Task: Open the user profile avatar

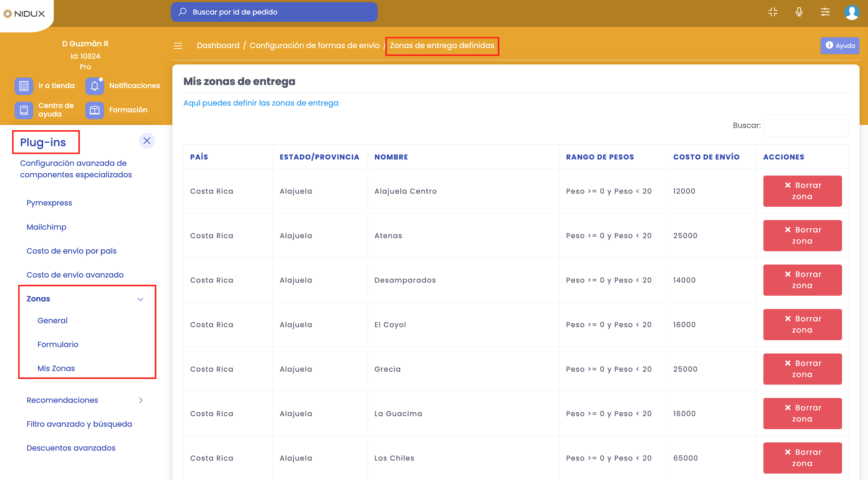Action: (851, 13)
